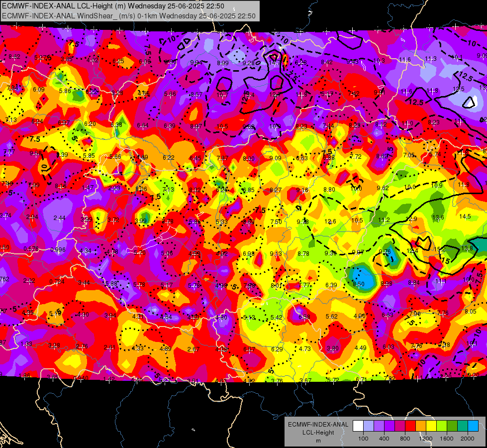Click the wind shear value 12.6
This screenshot has height=448, width=487.
pos(330,222)
